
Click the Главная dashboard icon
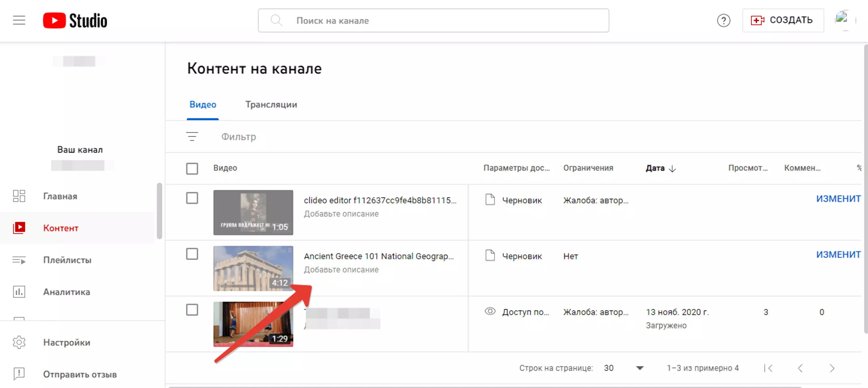click(19, 196)
